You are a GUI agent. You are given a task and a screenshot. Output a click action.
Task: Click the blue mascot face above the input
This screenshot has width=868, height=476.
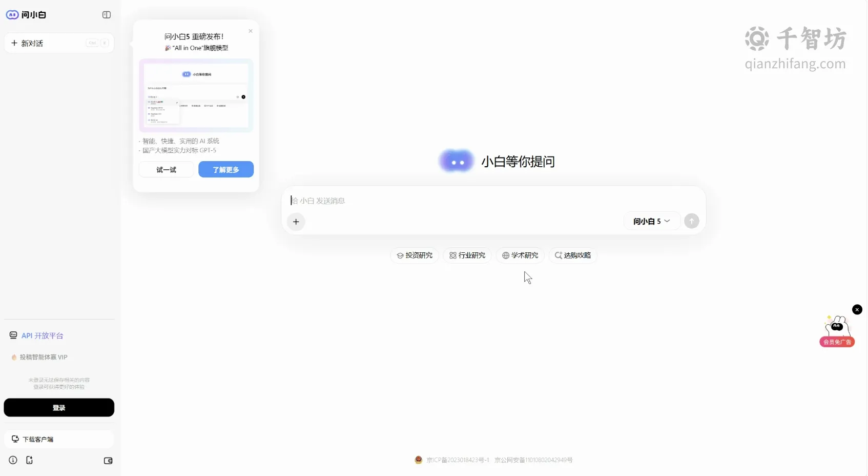click(456, 162)
